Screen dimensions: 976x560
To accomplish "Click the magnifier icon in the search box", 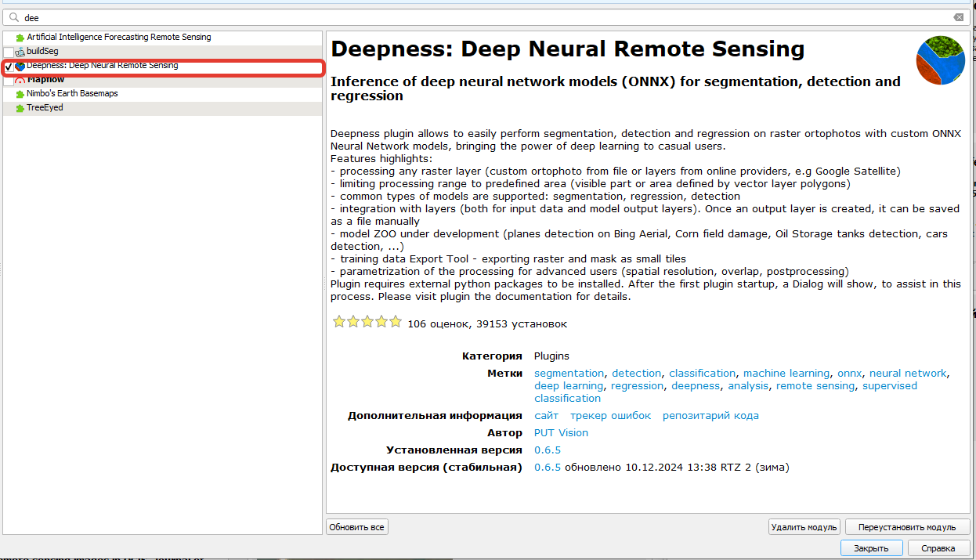I will [x=13, y=17].
